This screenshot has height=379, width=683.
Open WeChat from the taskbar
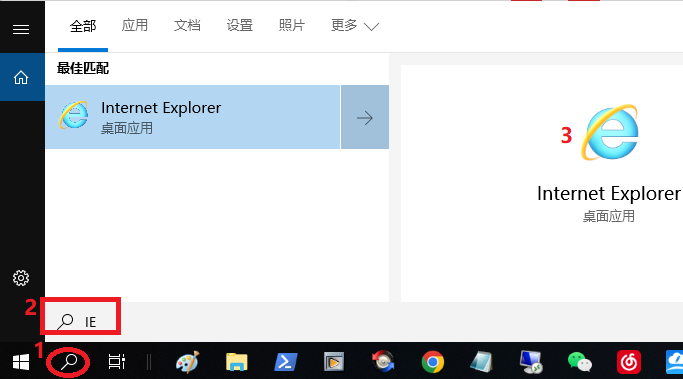tap(579, 362)
